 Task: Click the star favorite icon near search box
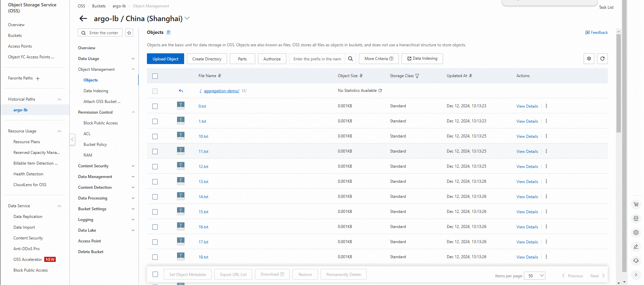click(129, 33)
